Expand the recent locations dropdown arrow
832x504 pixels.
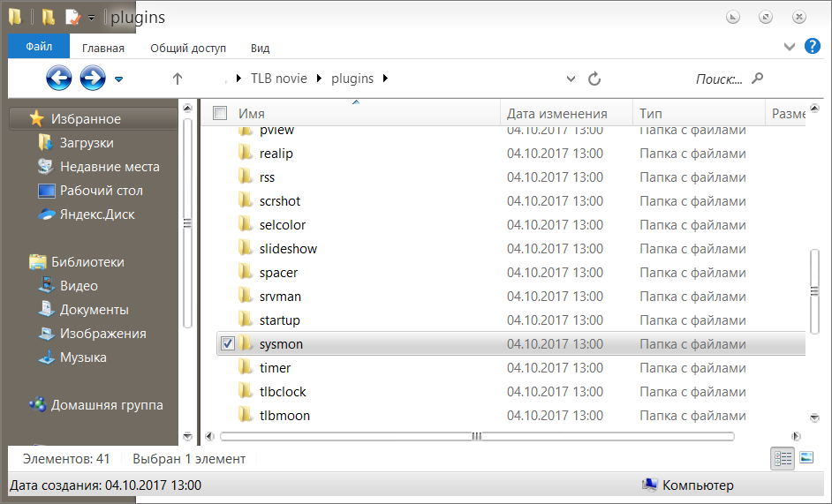119,79
